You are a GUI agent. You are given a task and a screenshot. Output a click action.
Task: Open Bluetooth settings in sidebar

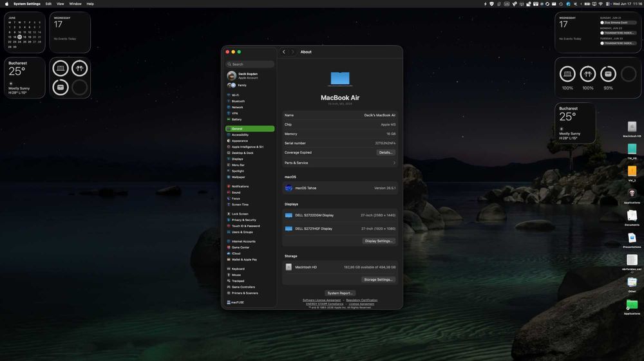(x=250, y=101)
